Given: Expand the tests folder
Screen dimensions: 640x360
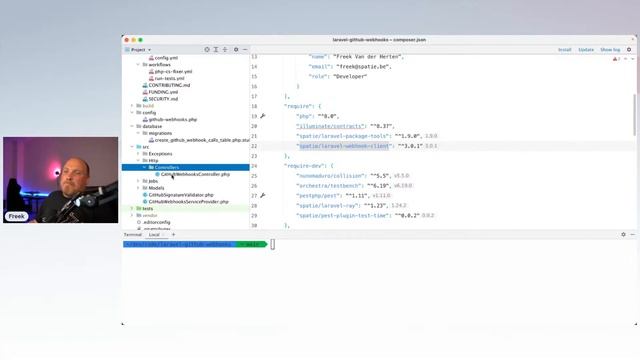Looking at the screenshot, I should [x=132, y=209].
